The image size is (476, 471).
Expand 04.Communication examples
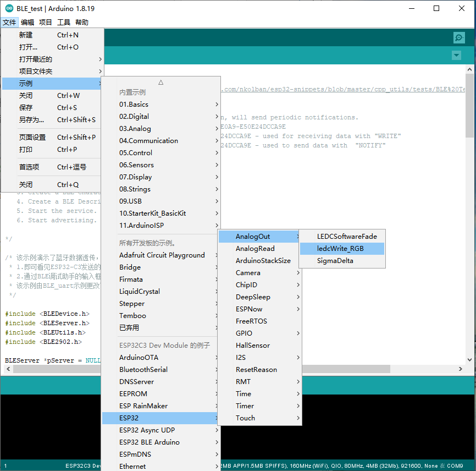(161, 141)
